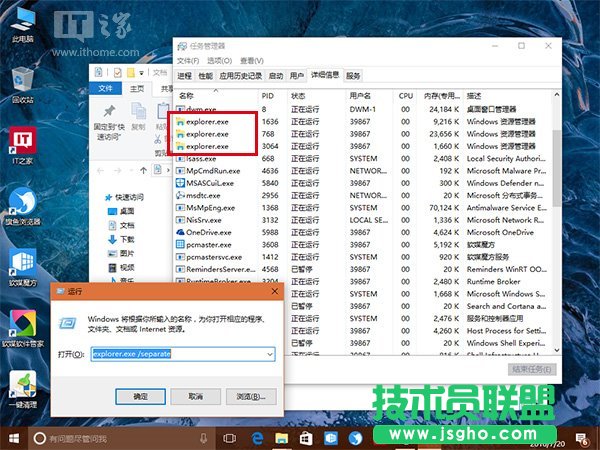Open the 主页 tab in Explorer ribbon
Image resolution: width=600 pixels, height=450 pixels.
click(x=137, y=88)
